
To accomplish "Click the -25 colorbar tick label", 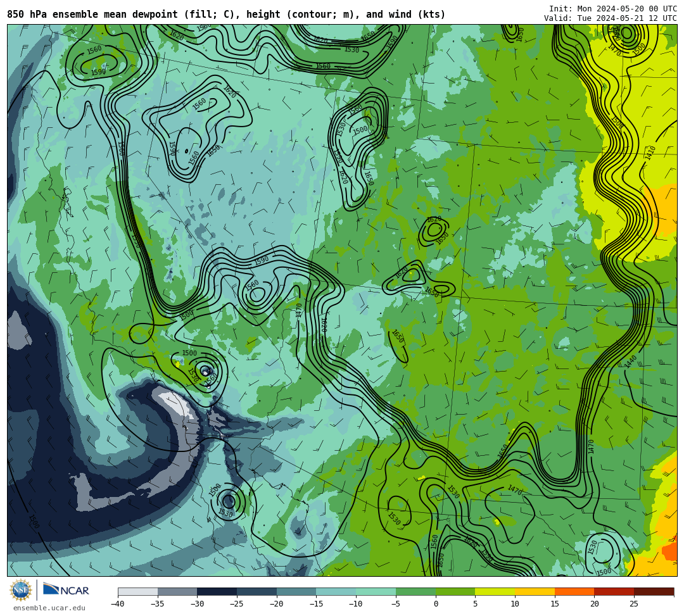I will click(x=237, y=604).
